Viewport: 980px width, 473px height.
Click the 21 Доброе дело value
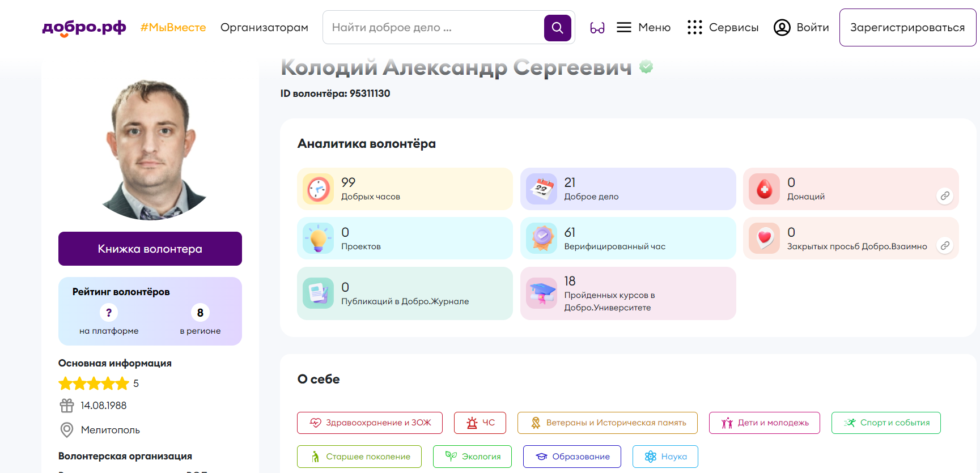(x=570, y=182)
